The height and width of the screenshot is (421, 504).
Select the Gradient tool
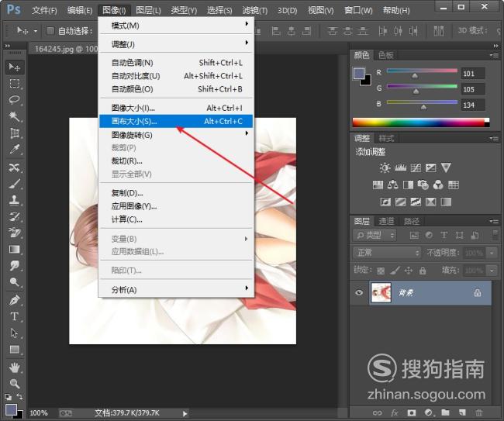pyautogui.click(x=14, y=250)
